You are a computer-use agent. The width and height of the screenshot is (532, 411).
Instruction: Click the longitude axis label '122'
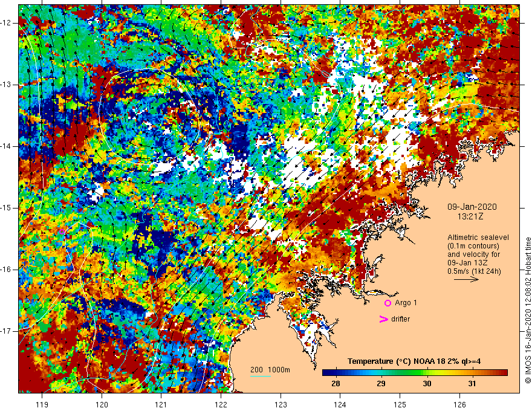221,404
